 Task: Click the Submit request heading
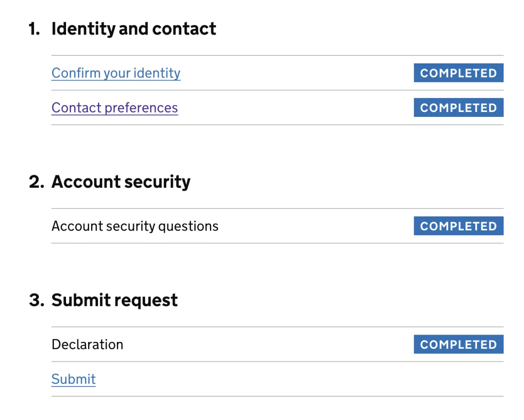[x=115, y=300]
